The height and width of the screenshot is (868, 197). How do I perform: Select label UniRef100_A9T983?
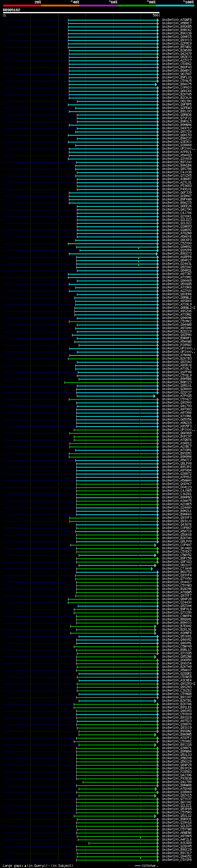coord(176,410)
